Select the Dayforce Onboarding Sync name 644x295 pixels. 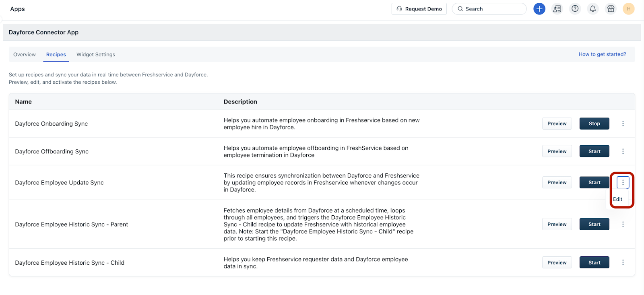pos(52,124)
